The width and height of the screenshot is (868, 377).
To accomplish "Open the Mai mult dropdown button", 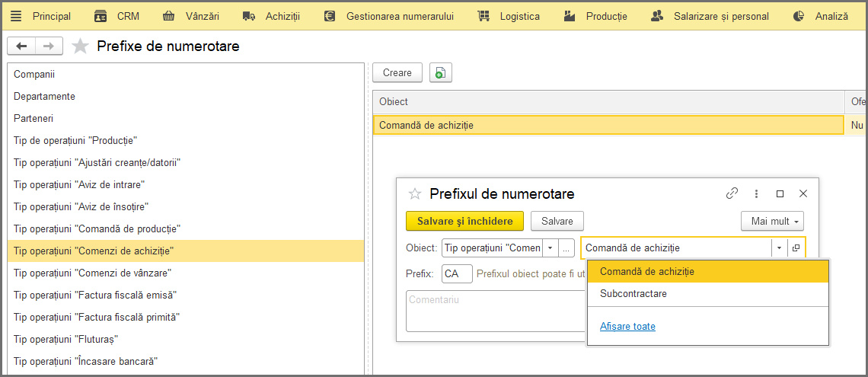I will 772,222.
